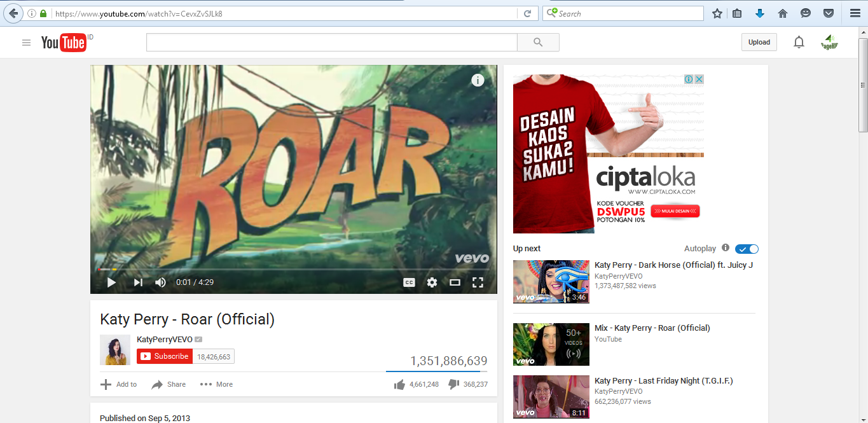Open the Add to playlist menu
This screenshot has width=868, height=423.
[x=118, y=384]
